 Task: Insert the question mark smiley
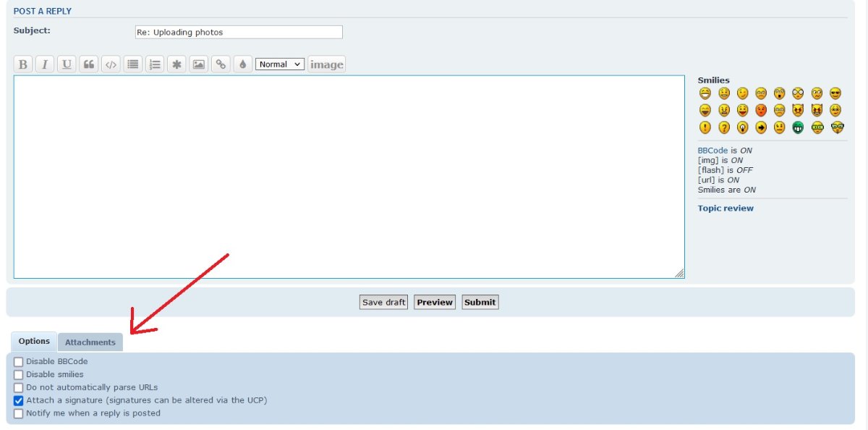723,127
